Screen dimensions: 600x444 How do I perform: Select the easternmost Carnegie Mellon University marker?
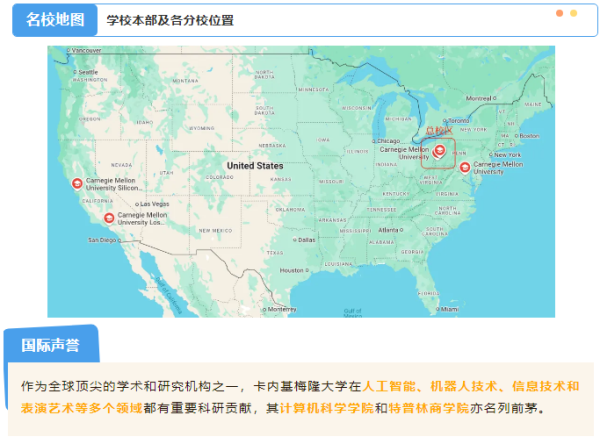coord(464,167)
